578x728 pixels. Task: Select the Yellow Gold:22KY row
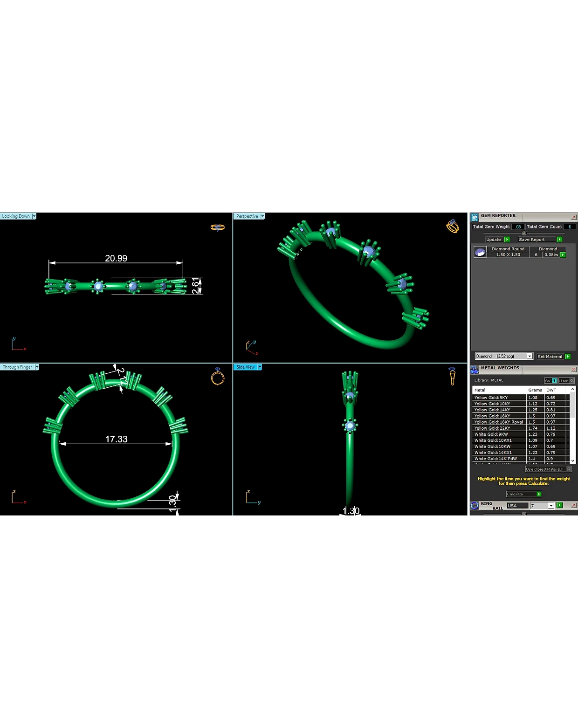coord(521,428)
